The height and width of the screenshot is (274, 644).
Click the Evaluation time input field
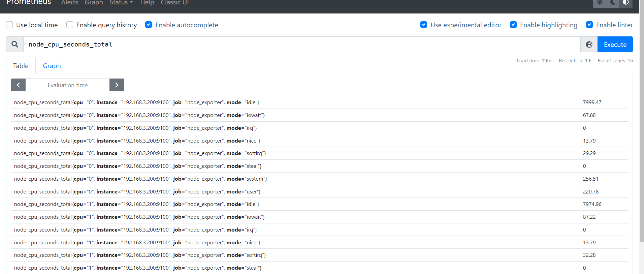coord(68,85)
